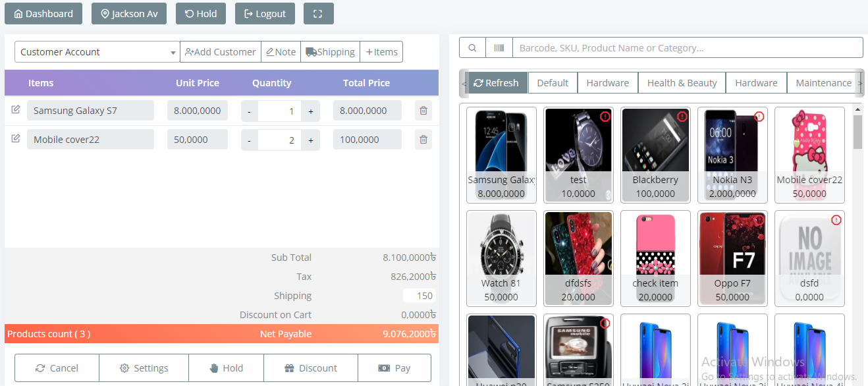Delete the Samsung Galaxy S7 row
Viewport: 868px width, 386px height.
point(423,111)
